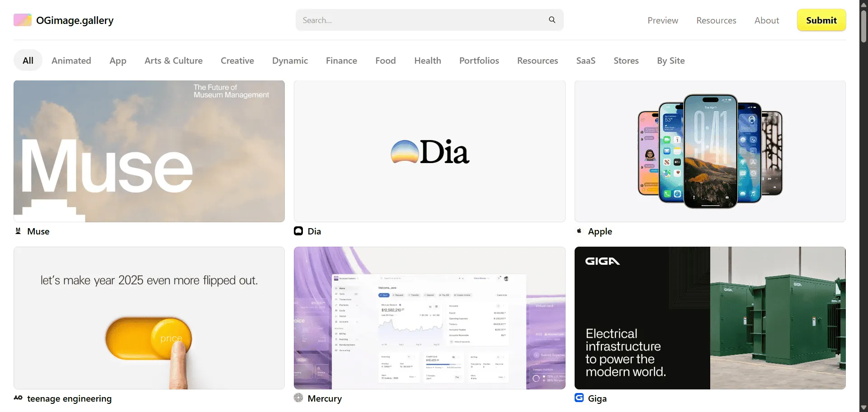The width and height of the screenshot is (868, 412).
Task: Select the Animated category tab
Action: [x=71, y=61]
